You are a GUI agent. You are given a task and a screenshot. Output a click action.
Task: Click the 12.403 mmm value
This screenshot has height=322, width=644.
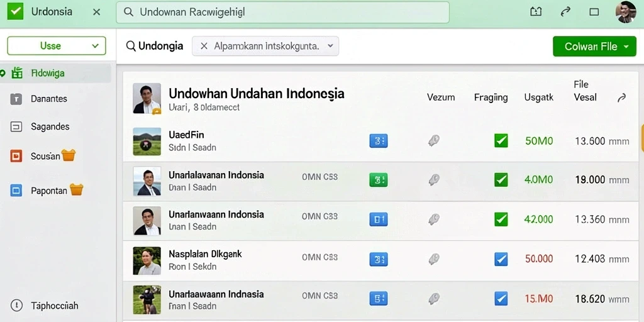click(602, 258)
